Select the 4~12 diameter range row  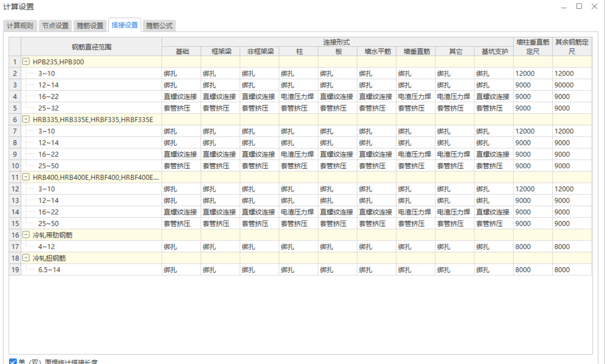pyautogui.click(x=92, y=247)
